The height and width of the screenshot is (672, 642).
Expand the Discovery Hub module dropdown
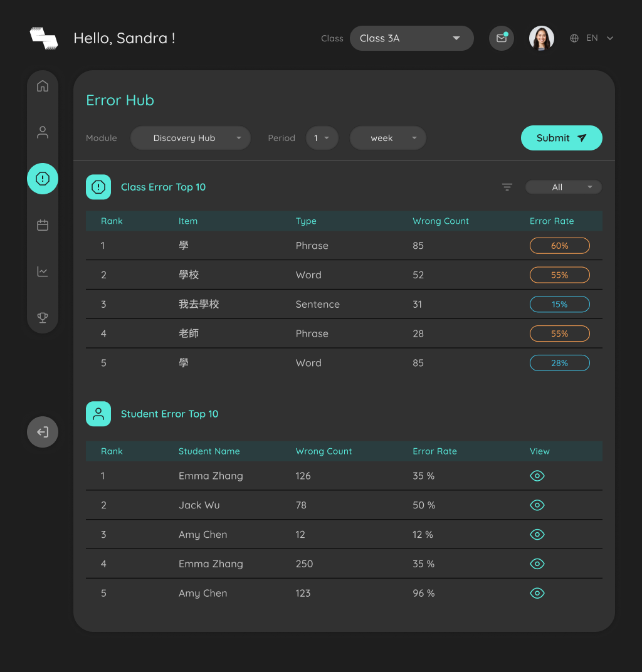tap(191, 138)
